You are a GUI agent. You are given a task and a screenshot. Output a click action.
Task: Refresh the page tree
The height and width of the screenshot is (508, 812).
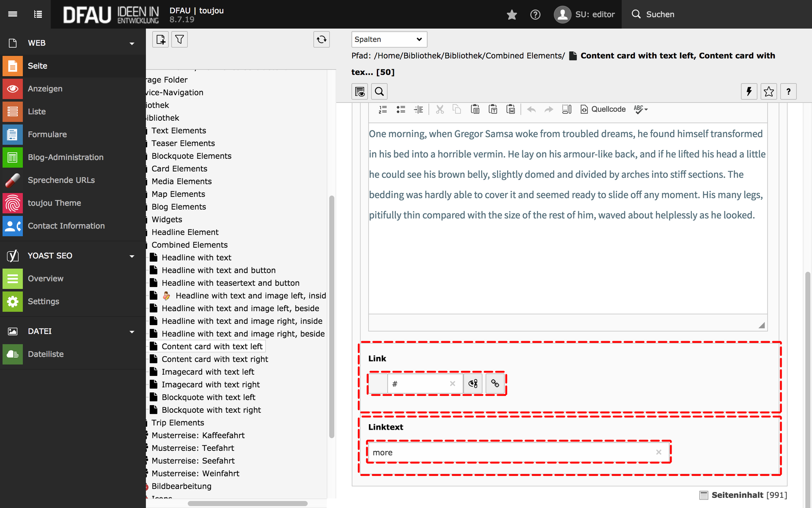click(x=321, y=39)
